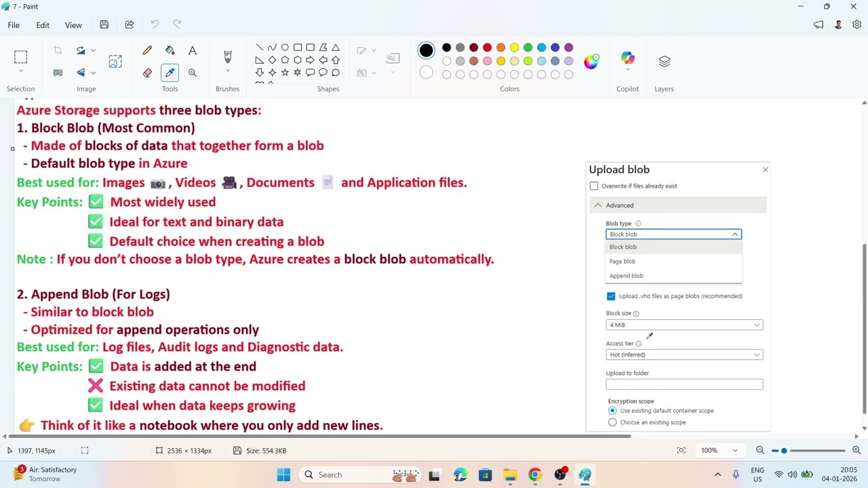Select the Pencil tool
The height and width of the screenshot is (488, 868).
[x=147, y=50]
